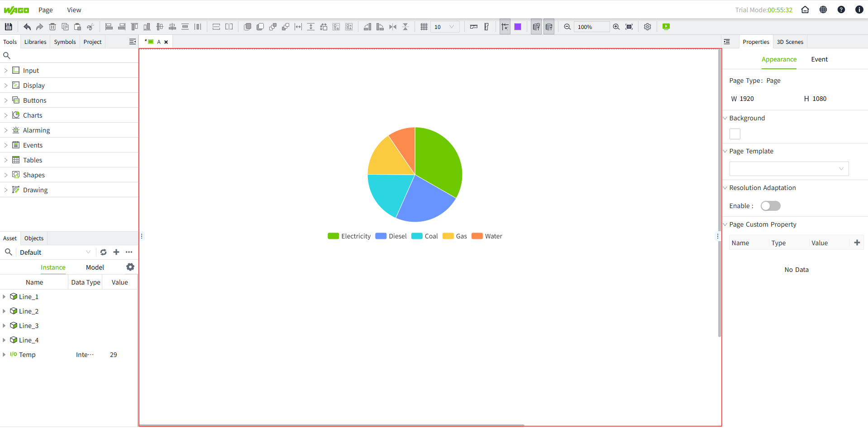Open the Page Template dropdown

click(788, 169)
